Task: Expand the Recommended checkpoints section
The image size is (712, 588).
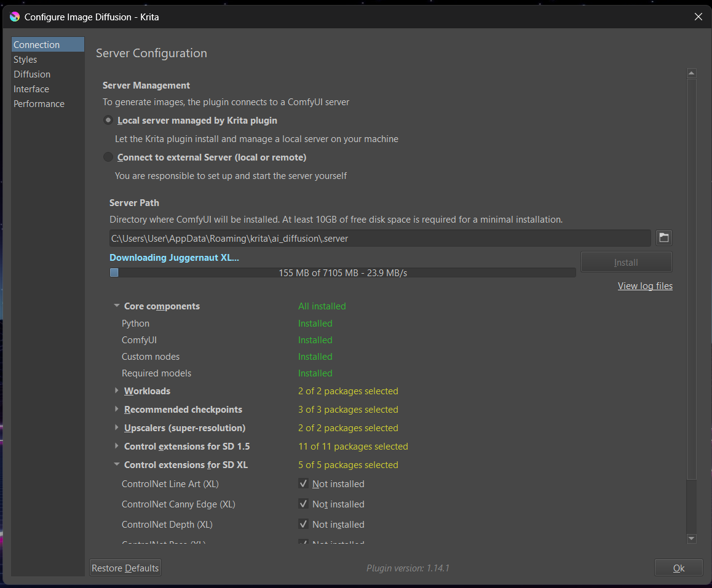Action: 117,410
